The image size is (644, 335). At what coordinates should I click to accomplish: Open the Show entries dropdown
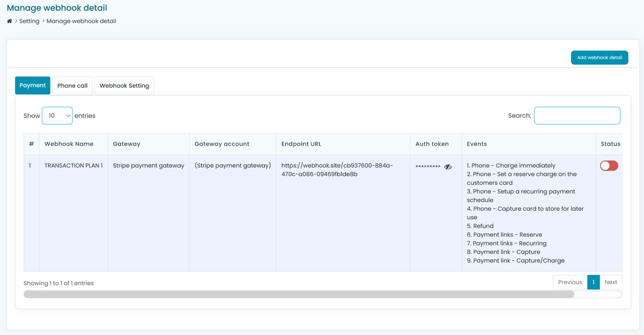(x=57, y=116)
